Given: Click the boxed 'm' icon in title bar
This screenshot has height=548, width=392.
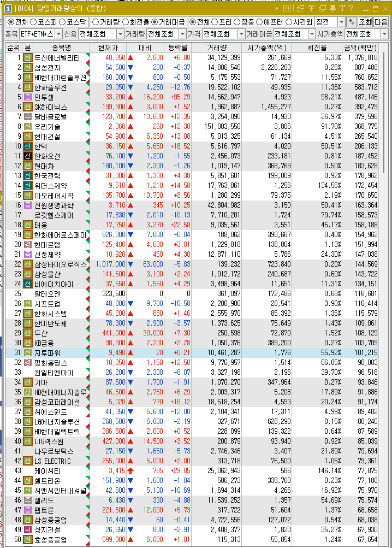Looking at the screenshot, I should coord(287,8).
